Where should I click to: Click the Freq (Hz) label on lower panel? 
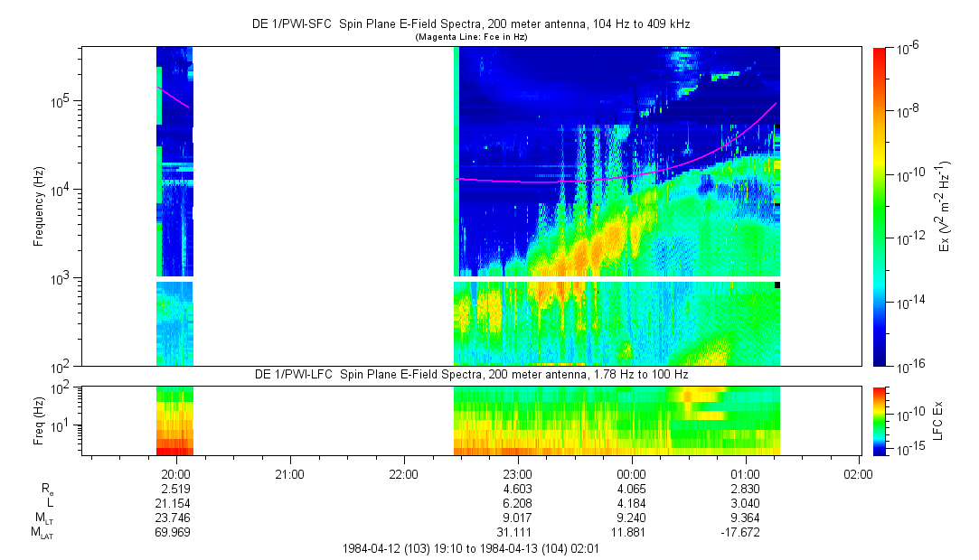tap(39, 420)
